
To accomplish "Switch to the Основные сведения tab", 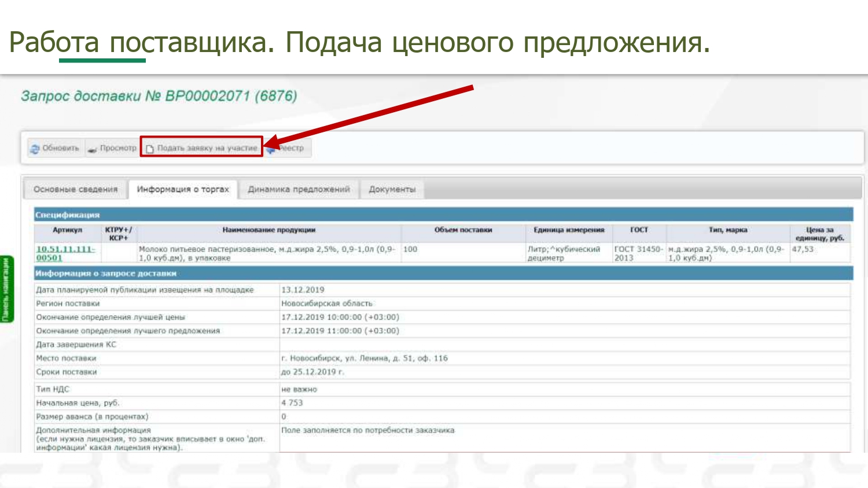I will click(75, 190).
